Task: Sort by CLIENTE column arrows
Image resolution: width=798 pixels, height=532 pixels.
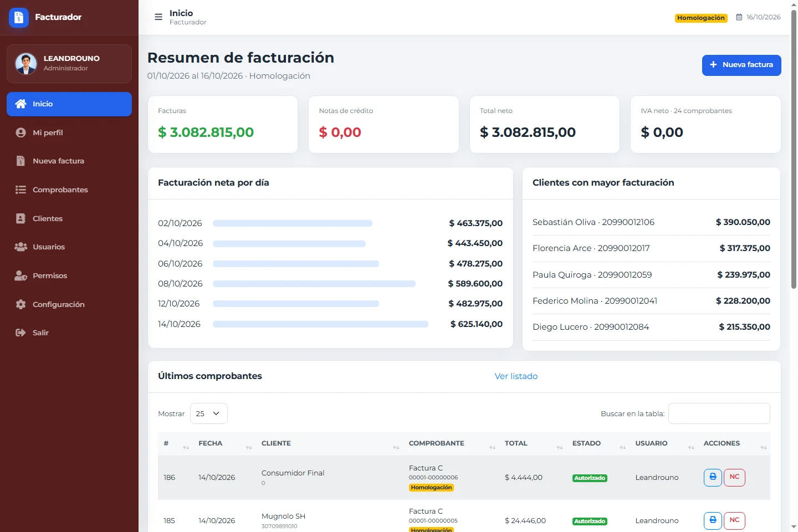Action: pyautogui.click(x=396, y=447)
